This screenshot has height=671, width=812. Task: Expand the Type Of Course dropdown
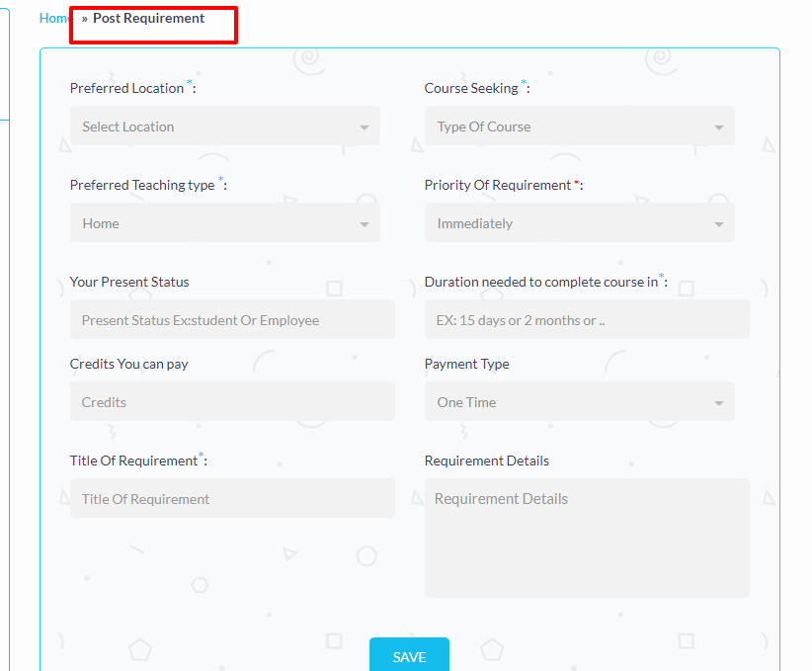pyautogui.click(x=579, y=126)
